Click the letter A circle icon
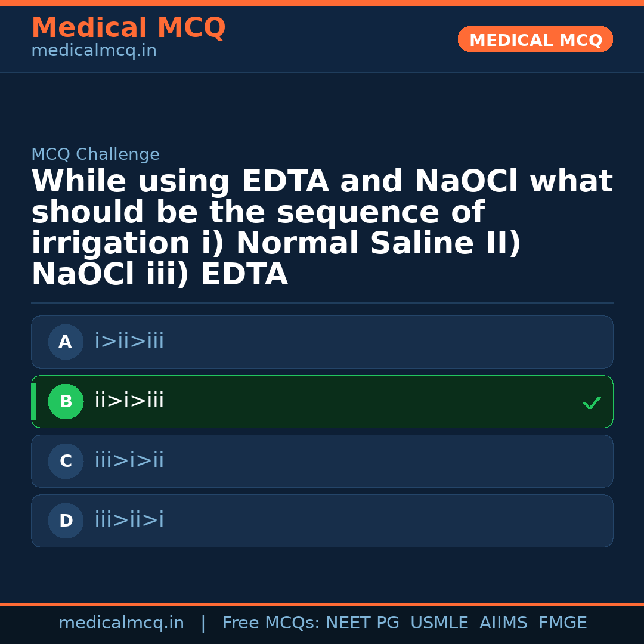Viewport: 644px width, 644px height. pos(66,342)
